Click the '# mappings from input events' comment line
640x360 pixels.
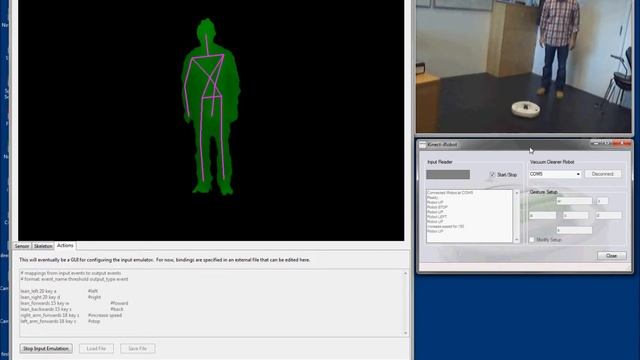click(x=71, y=273)
